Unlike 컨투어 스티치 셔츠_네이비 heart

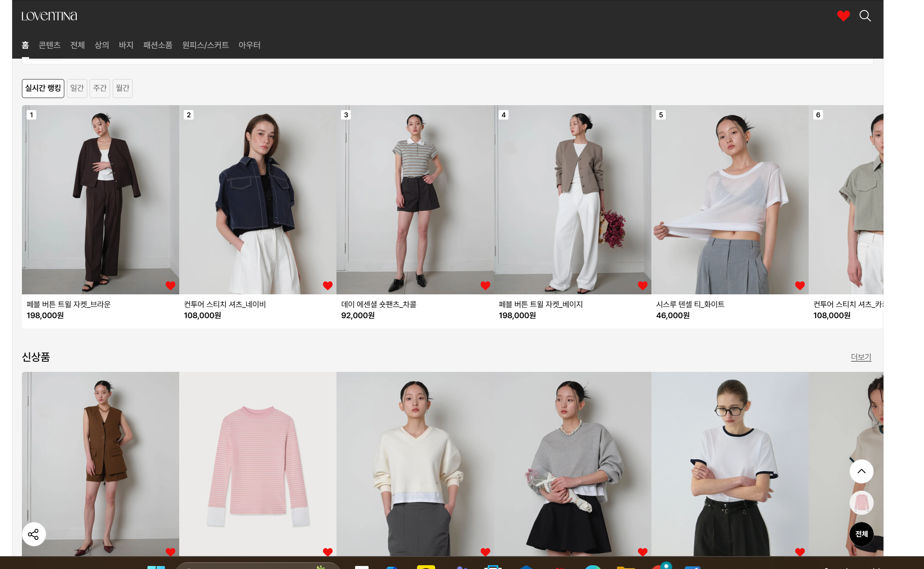point(328,286)
